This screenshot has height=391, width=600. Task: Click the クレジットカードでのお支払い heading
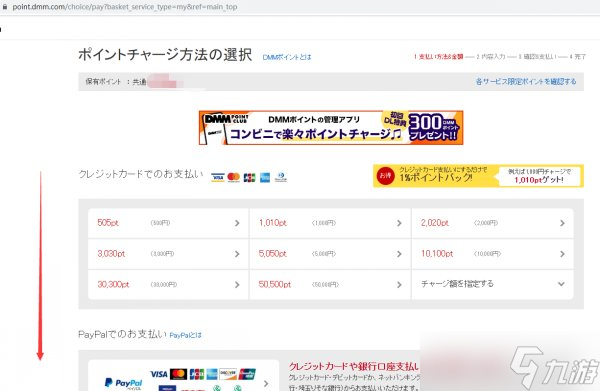(141, 174)
